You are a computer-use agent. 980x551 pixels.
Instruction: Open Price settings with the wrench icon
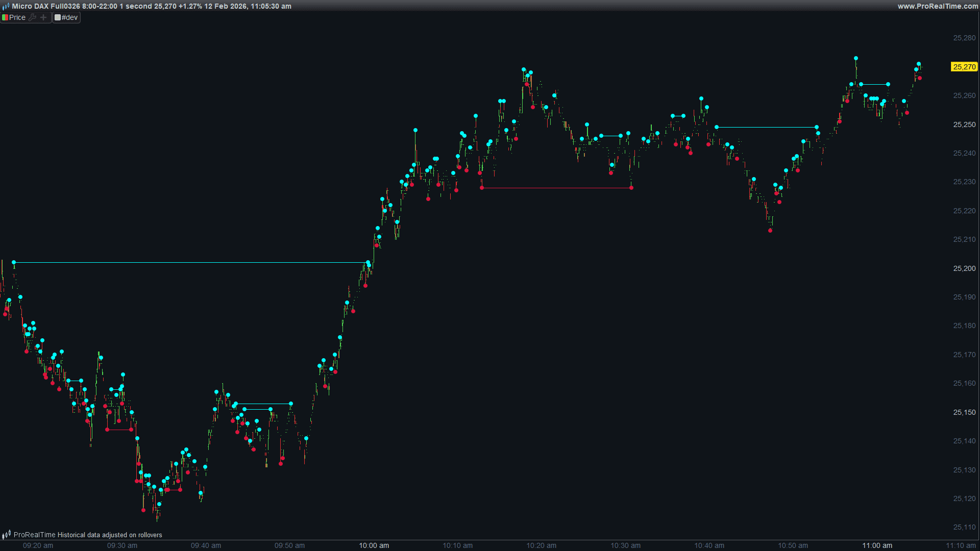point(33,17)
